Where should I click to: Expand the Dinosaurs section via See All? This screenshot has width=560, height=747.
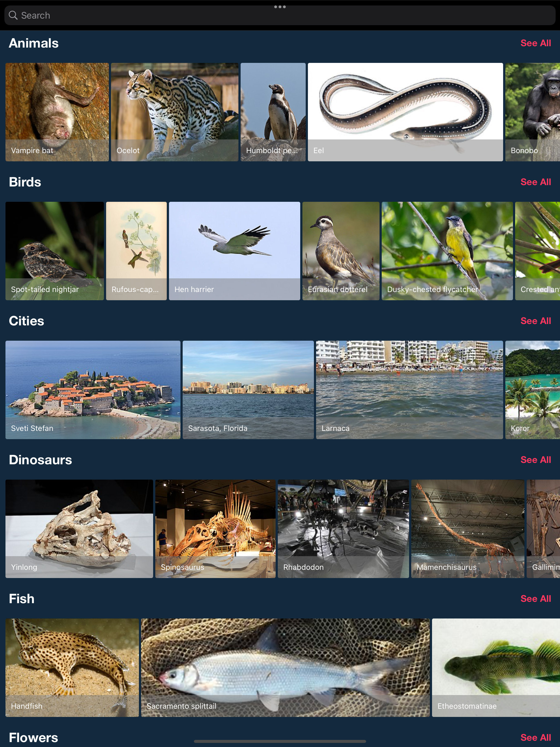(535, 460)
